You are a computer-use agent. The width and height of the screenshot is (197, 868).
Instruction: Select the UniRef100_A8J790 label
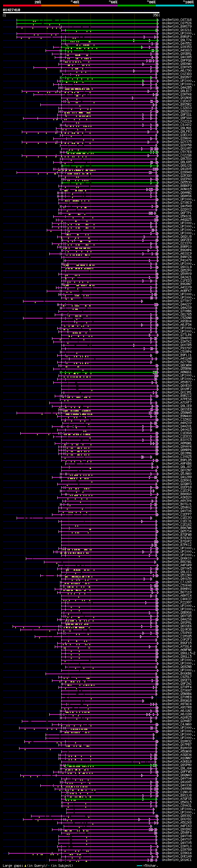pyautogui.click(x=177, y=71)
